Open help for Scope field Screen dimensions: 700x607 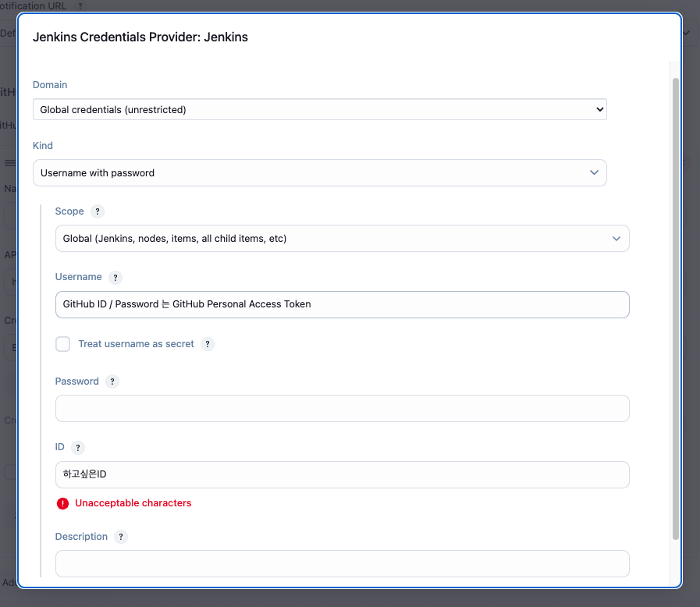(x=98, y=211)
